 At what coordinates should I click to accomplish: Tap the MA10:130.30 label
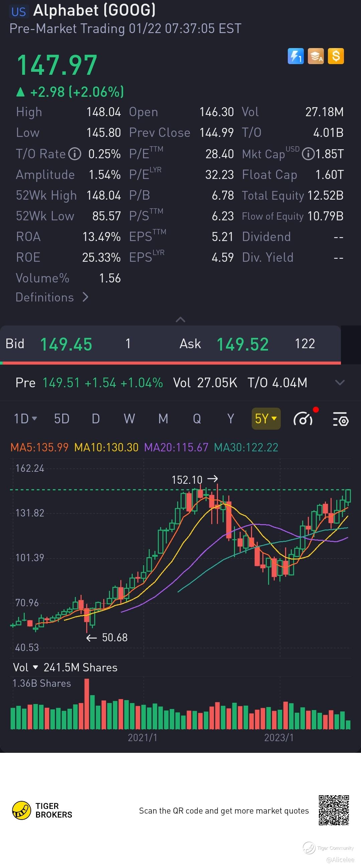[106, 447]
